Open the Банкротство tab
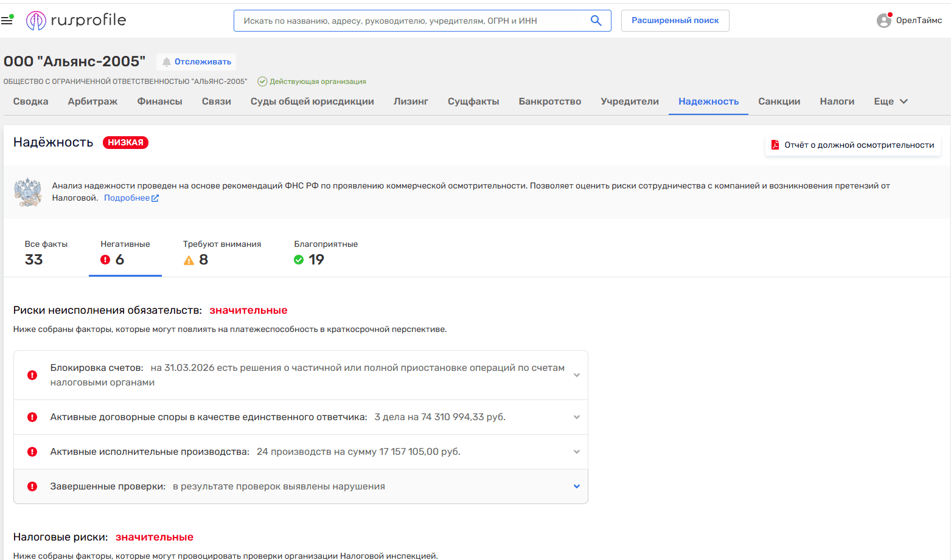The image size is (951, 560). click(x=549, y=102)
